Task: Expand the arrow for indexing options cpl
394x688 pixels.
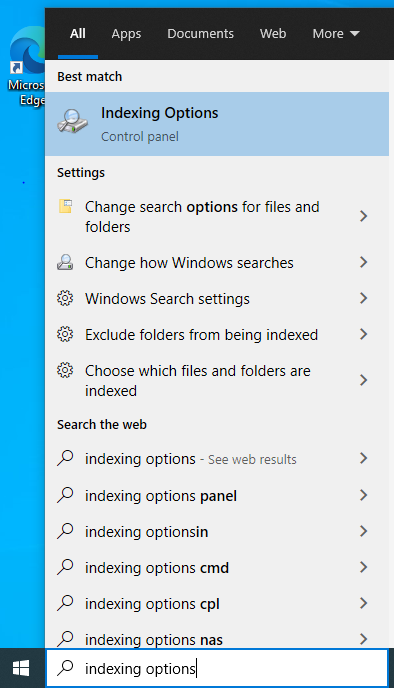Action: point(363,603)
